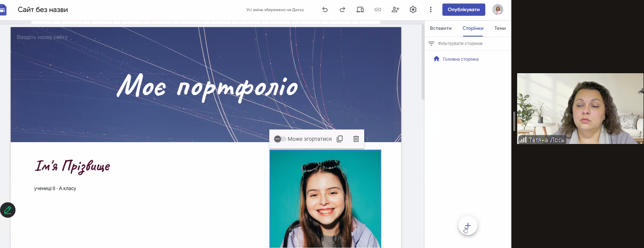644x248 pixels.
Task: Copy the published site link
Action: coord(378,10)
